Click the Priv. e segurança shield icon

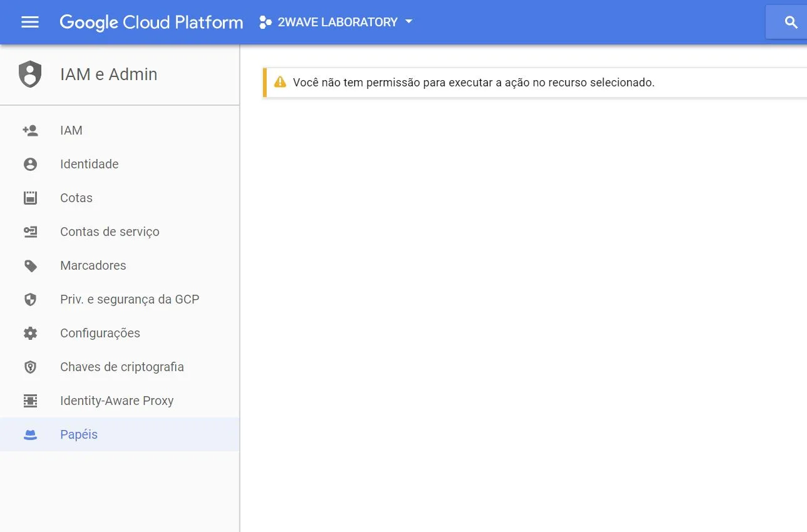30,299
